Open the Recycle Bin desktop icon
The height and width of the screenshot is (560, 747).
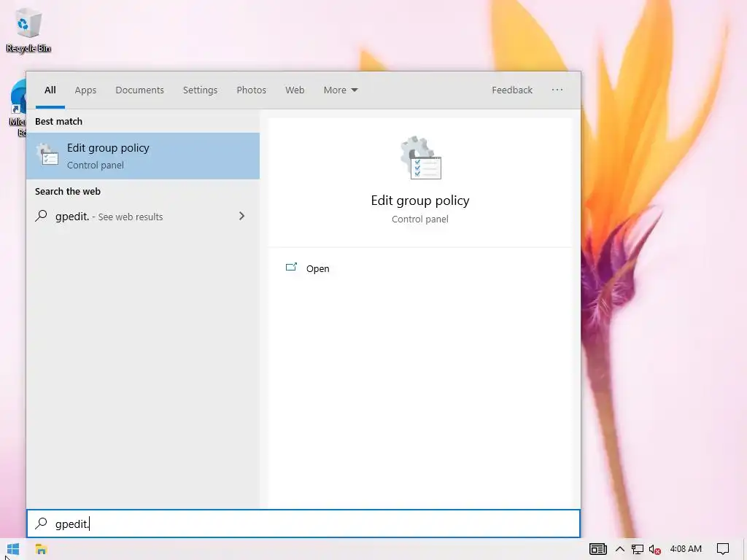click(x=28, y=29)
